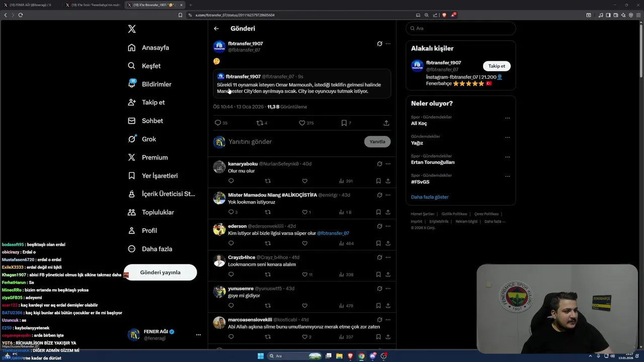
Task: Click repost icon with 4 reposts
Action: pyautogui.click(x=260, y=123)
